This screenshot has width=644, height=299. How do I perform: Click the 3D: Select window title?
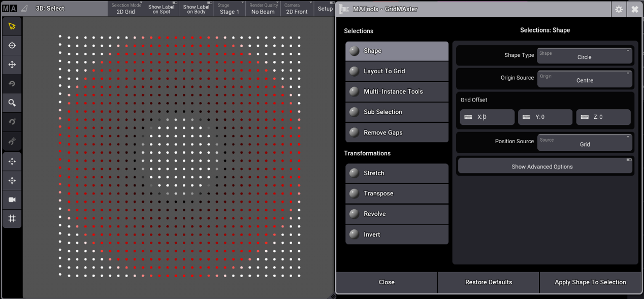[50, 9]
